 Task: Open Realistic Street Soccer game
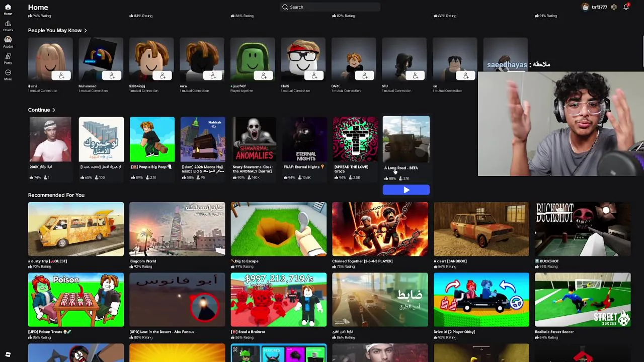coord(583,300)
